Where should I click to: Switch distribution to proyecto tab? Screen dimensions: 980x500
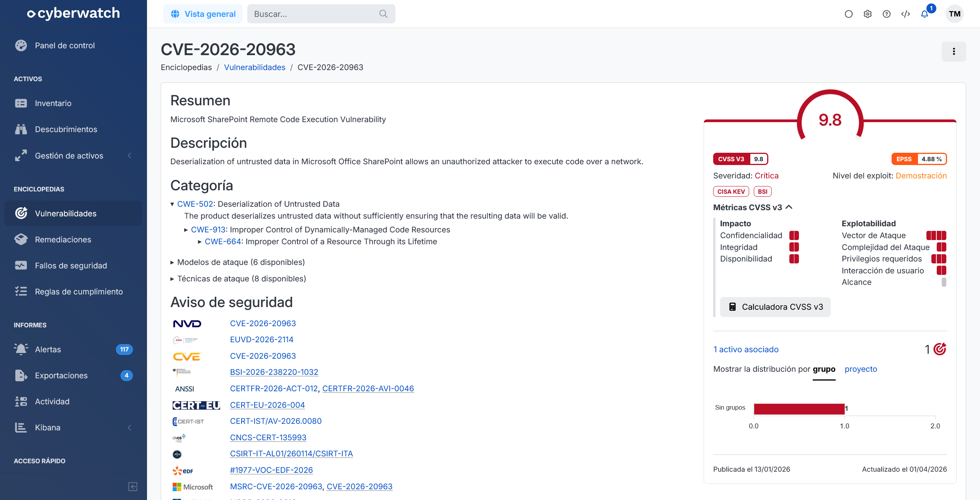coord(861,369)
